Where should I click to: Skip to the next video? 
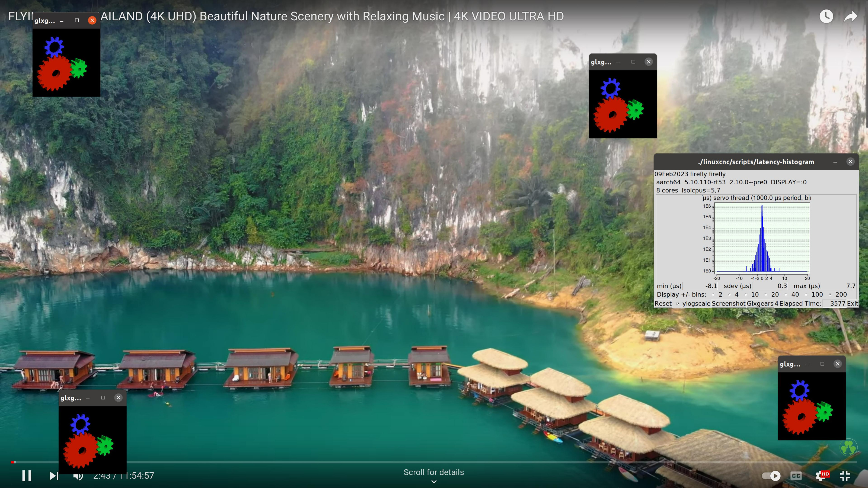pyautogui.click(x=54, y=476)
